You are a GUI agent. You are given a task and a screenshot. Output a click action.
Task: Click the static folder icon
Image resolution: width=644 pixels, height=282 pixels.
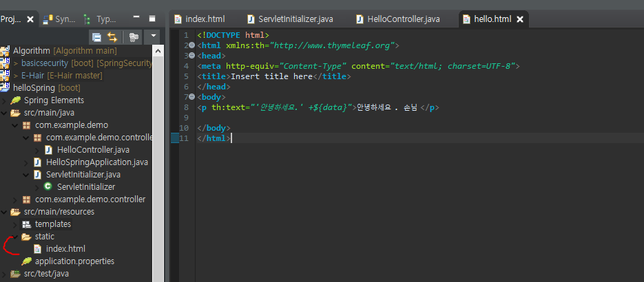click(26, 237)
